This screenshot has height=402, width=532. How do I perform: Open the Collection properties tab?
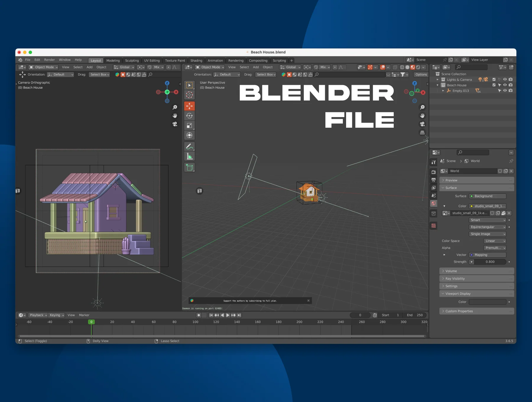coord(434,213)
